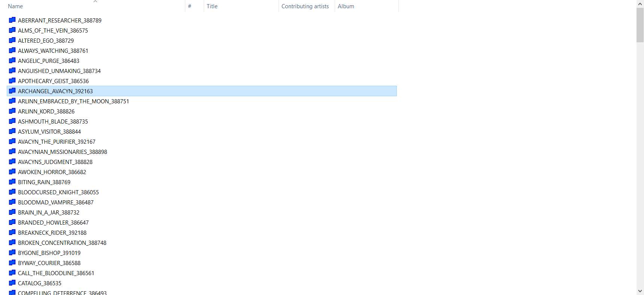Sort by the Name column header
Screen dimensions: 644x295
pos(15,6)
